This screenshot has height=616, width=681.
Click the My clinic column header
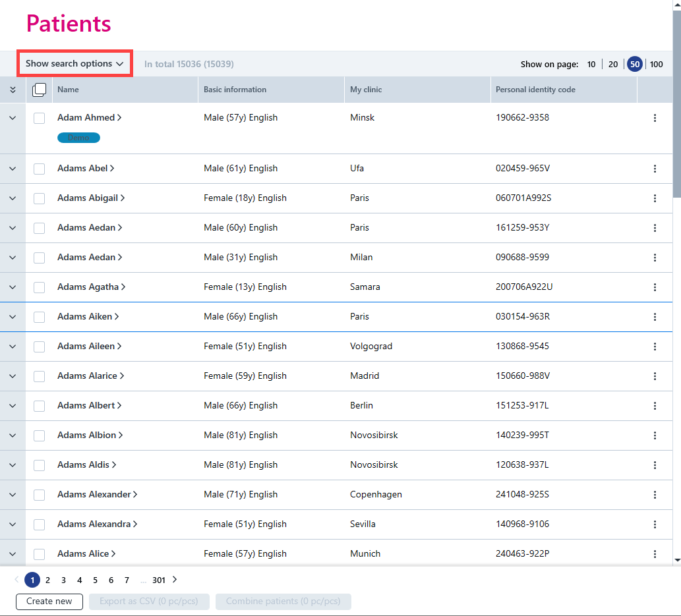pos(366,90)
